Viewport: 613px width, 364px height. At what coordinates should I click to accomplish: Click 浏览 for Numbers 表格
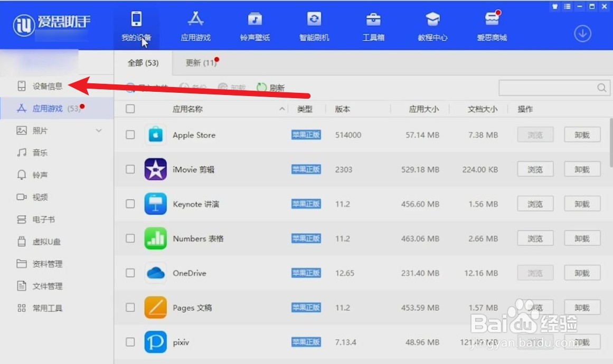535,238
